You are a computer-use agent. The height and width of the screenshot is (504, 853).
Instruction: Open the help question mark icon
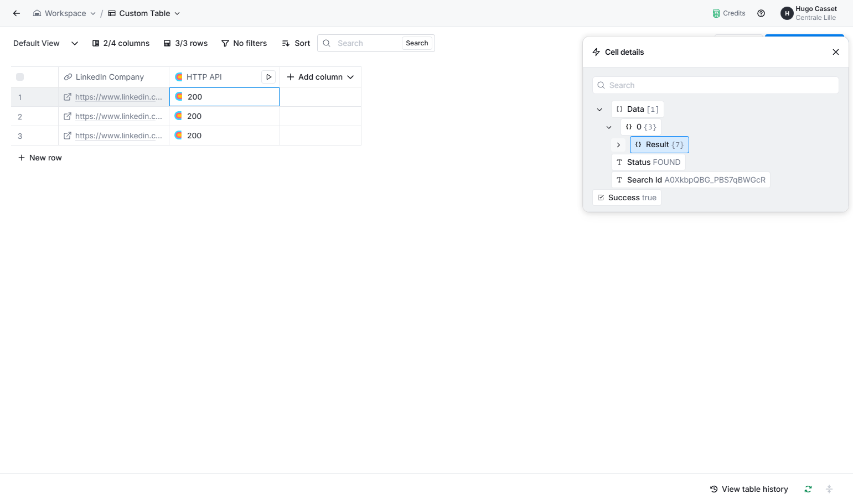click(x=761, y=13)
